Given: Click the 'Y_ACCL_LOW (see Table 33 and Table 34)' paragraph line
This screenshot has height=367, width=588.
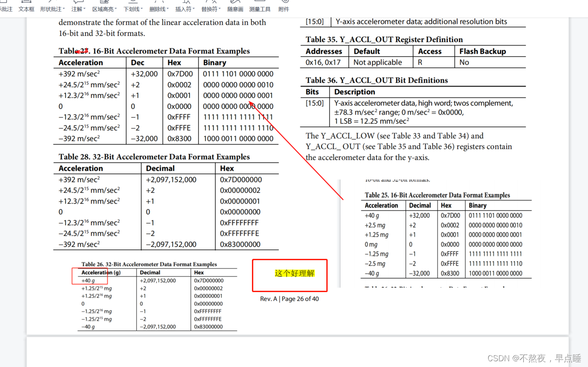Looking at the screenshot, I should [395, 136].
